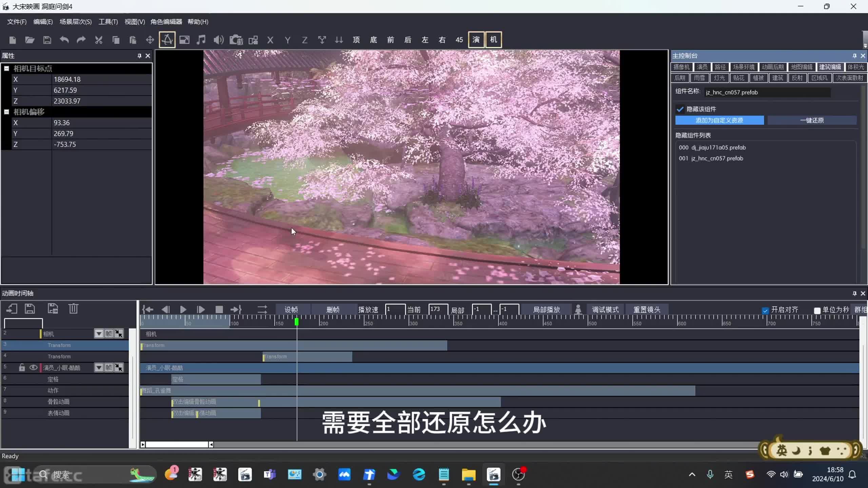Select the Move crosshair tool
The height and width of the screenshot is (488, 868).
150,40
